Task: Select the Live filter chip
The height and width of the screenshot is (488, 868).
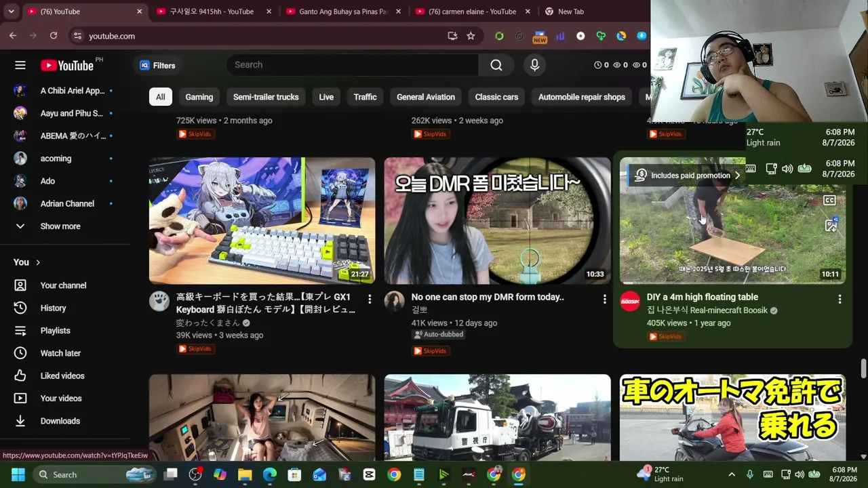Action: pyautogui.click(x=326, y=97)
